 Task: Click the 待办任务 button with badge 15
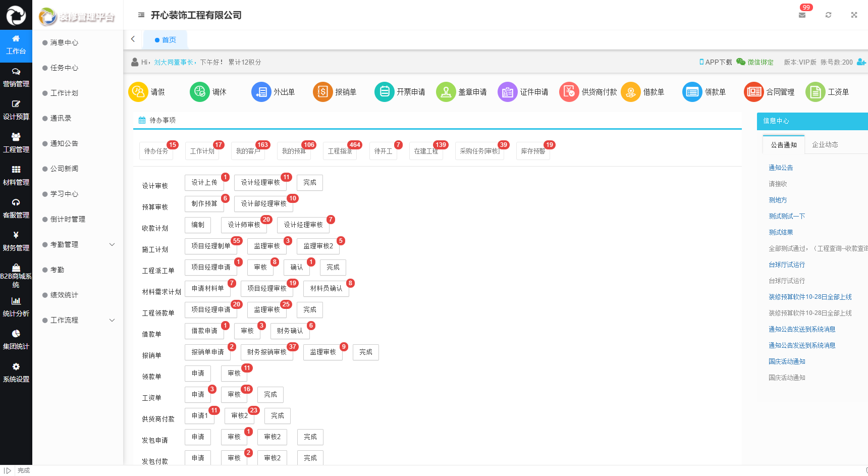point(156,151)
